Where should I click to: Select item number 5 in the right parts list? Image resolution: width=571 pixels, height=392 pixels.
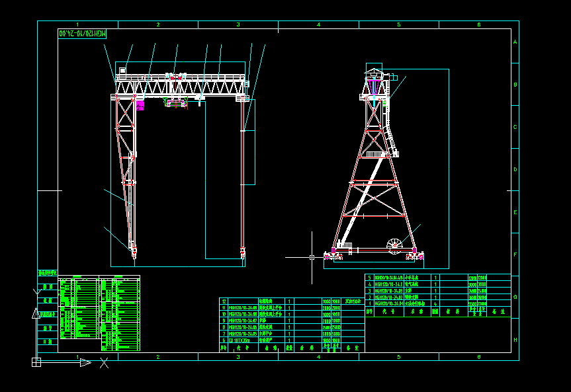(x=370, y=278)
